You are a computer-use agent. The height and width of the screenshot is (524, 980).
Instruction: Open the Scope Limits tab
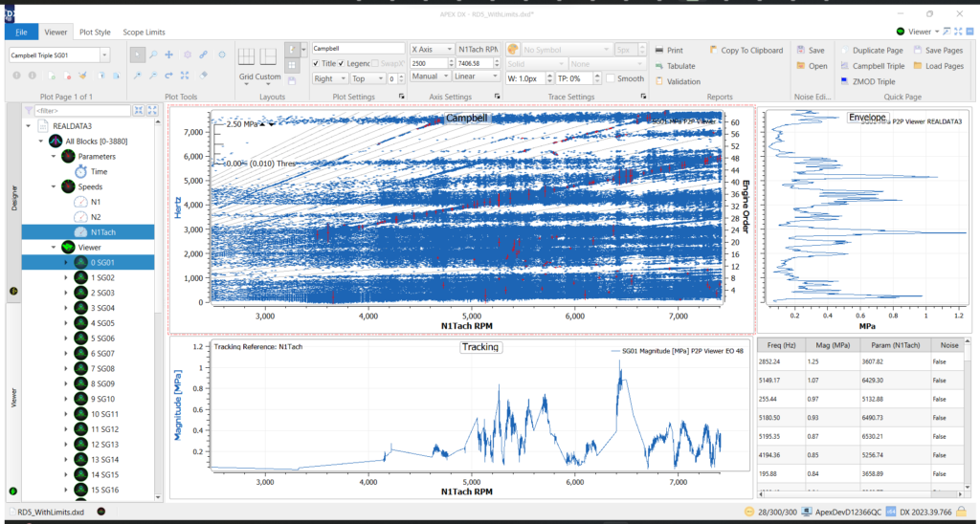(x=143, y=33)
